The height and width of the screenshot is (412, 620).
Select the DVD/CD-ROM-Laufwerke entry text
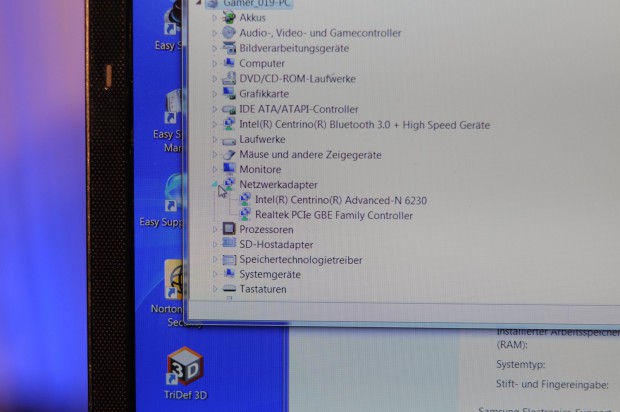(x=297, y=79)
